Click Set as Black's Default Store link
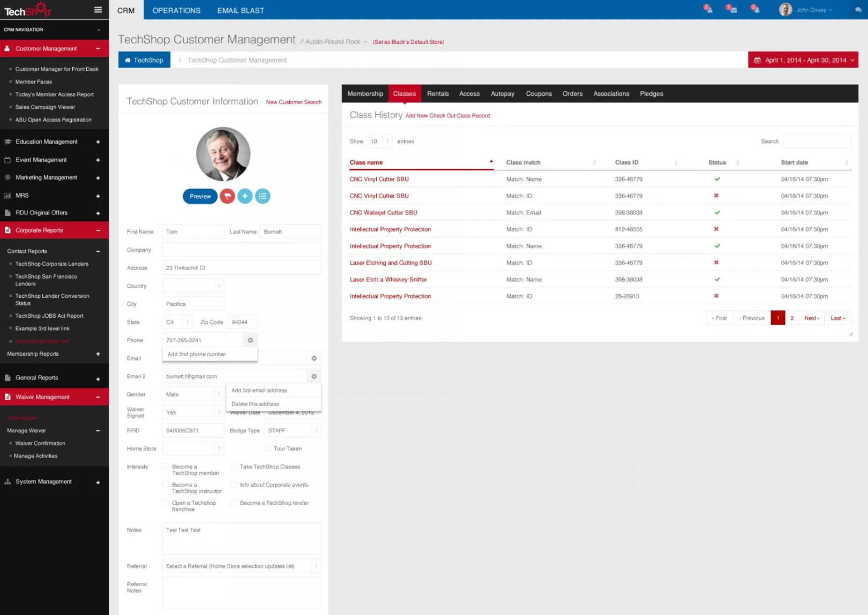Viewport: 868px width, 615px height. [x=408, y=42]
